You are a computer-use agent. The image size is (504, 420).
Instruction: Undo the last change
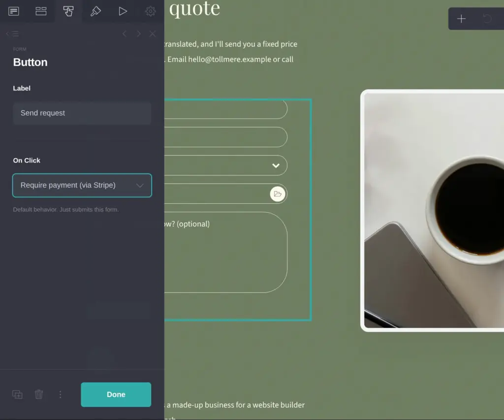click(x=487, y=19)
